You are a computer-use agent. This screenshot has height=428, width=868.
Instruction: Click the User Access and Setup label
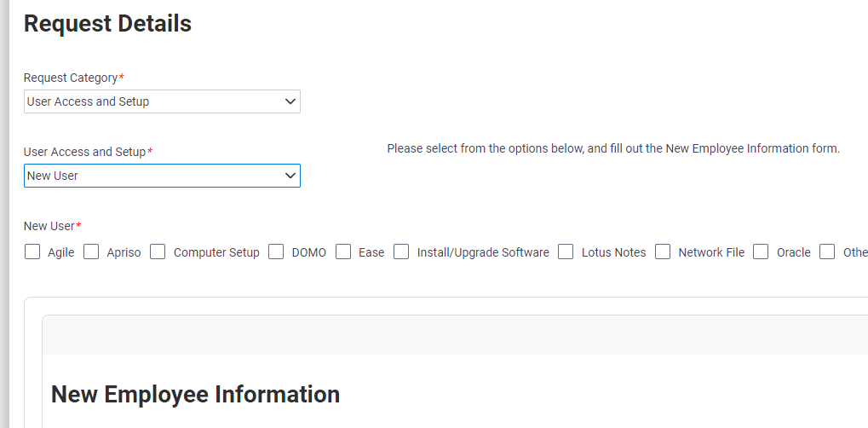pos(84,152)
